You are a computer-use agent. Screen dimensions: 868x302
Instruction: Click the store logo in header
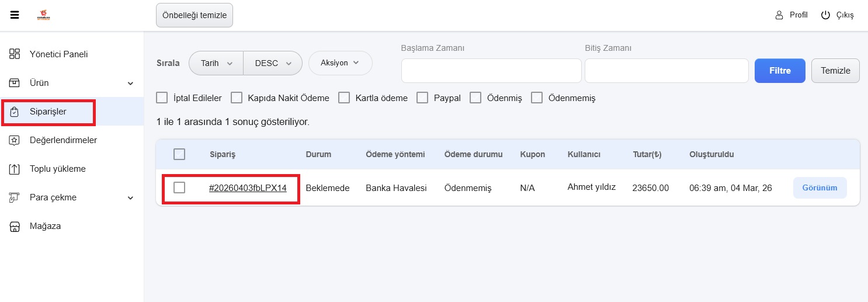[x=44, y=15]
